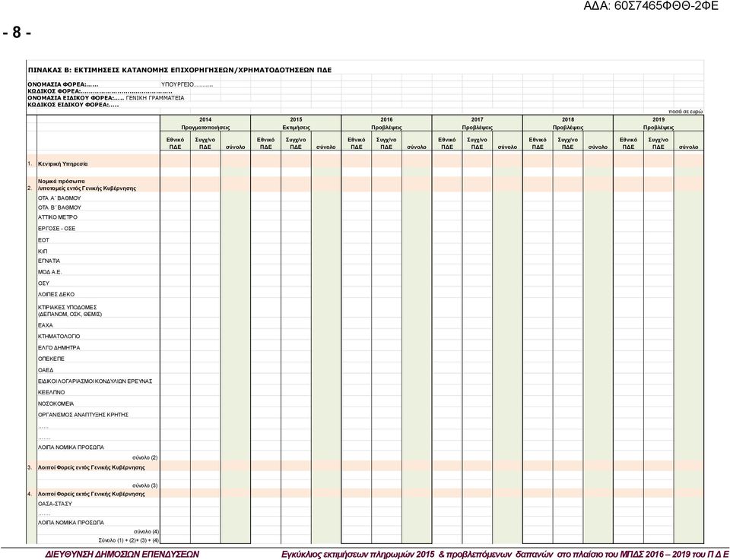Select the 'ΚΩΔΙΚΟΣ ΦΟΡΕΑ' line
The image size is (730, 560).
click(100, 91)
